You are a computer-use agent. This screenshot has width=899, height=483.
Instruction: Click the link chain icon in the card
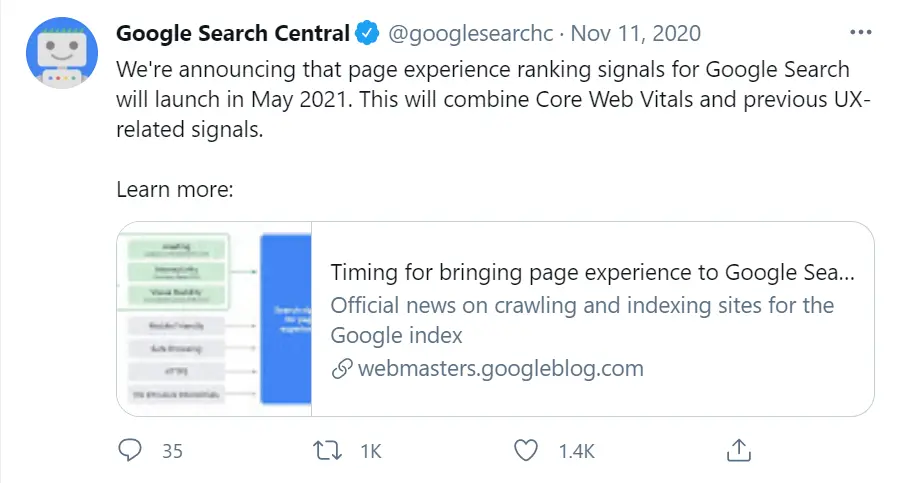[342, 369]
